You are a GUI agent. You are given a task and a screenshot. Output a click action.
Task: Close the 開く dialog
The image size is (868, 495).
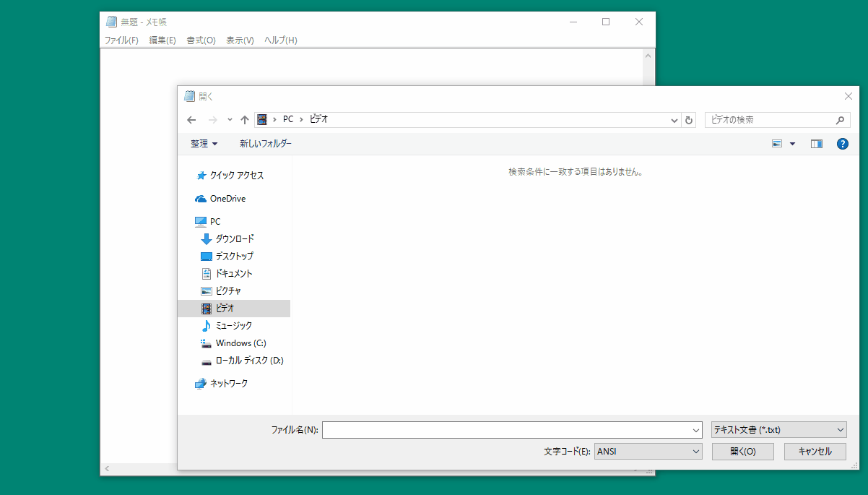[x=848, y=96]
